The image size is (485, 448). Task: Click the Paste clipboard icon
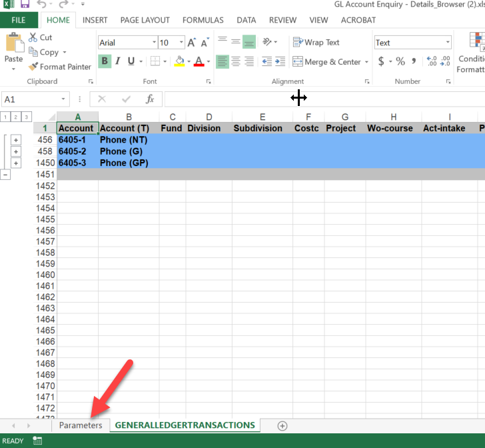(x=14, y=43)
